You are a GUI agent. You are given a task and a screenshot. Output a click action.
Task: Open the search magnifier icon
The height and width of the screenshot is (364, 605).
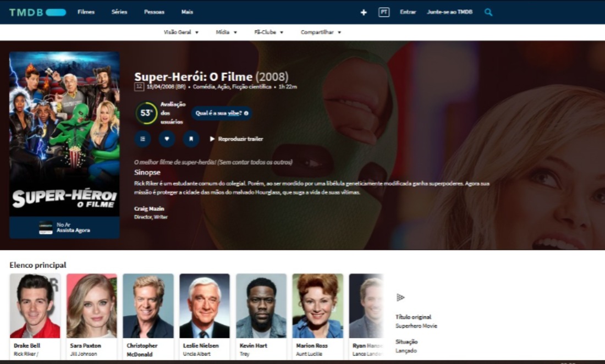488,12
